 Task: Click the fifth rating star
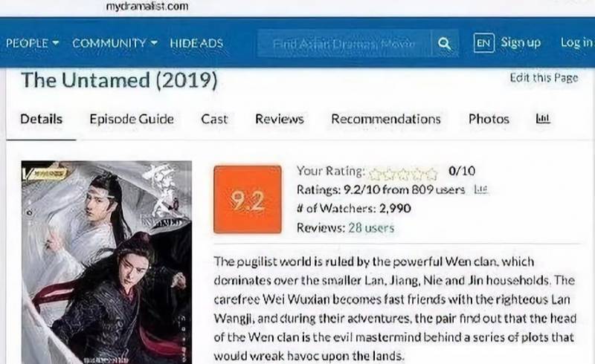pyautogui.click(x=431, y=174)
